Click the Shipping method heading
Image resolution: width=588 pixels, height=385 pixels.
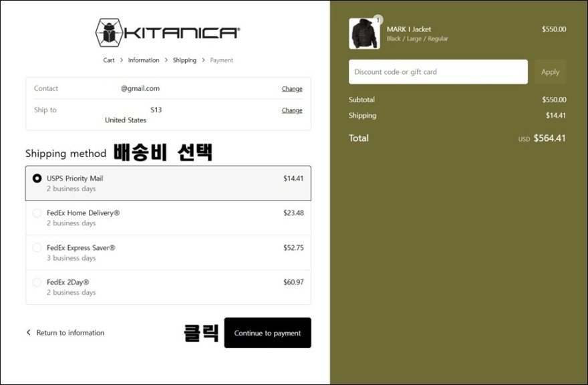66,154
